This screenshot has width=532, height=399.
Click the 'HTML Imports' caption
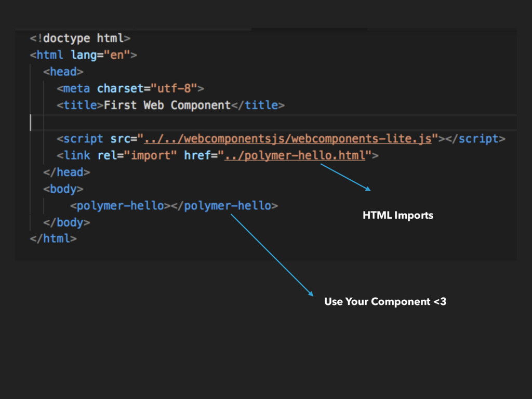[x=398, y=216]
